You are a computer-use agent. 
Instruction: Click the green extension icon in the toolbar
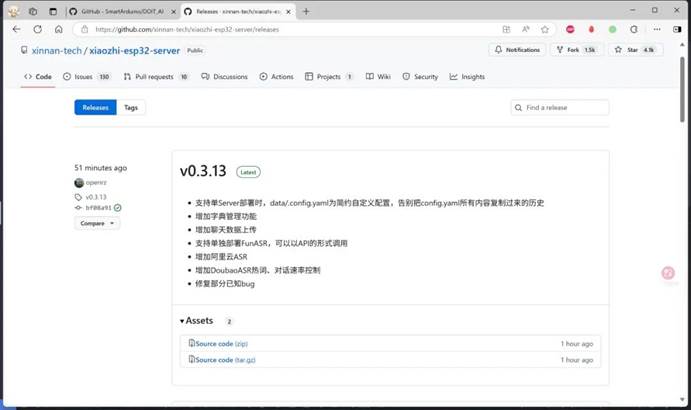point(613,30)
